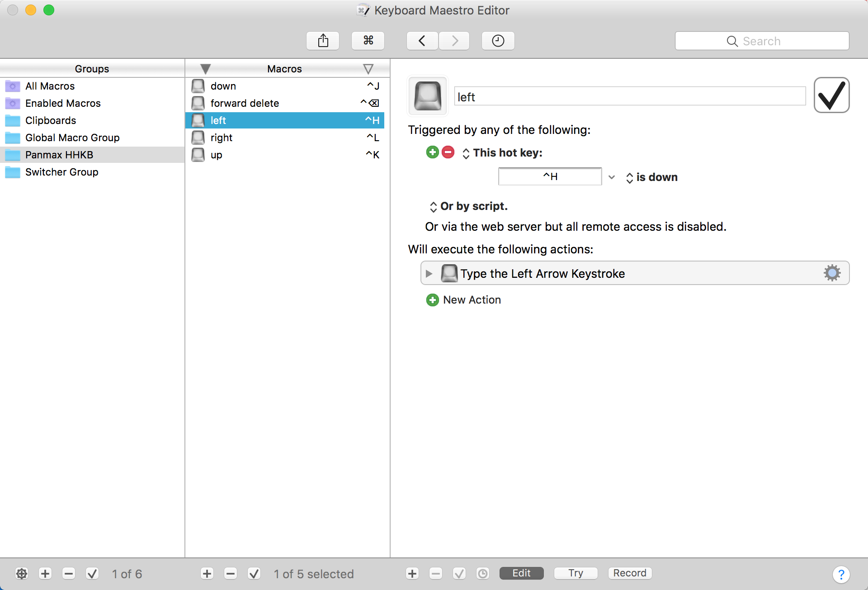Toggle enable for selected macro at bottom

pyautogui.click(x=254, y=574)
